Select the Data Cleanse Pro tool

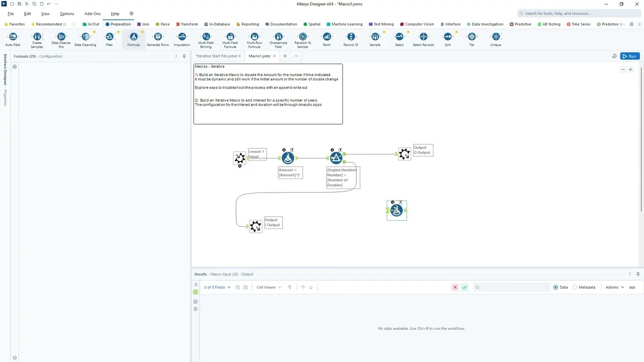[x=61, y=40]
